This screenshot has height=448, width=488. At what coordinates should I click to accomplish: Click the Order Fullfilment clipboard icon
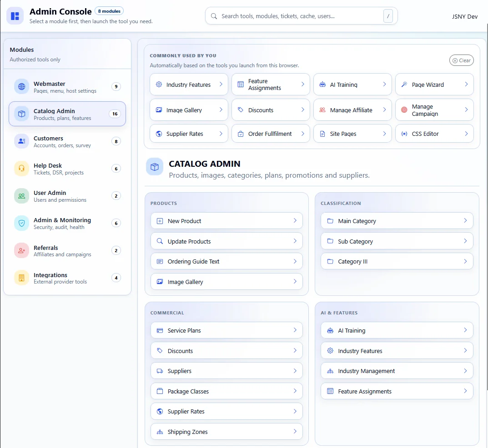click(241, 134)
